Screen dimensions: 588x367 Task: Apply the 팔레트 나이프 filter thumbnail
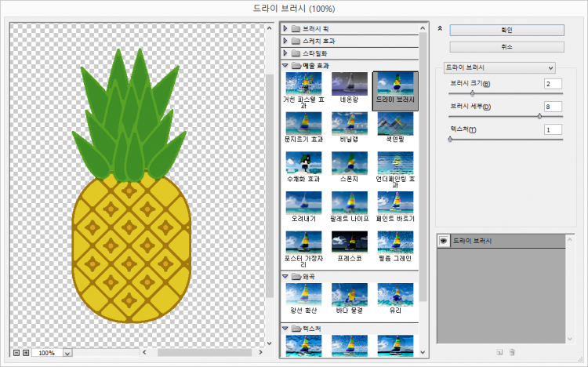click(349, 202)
